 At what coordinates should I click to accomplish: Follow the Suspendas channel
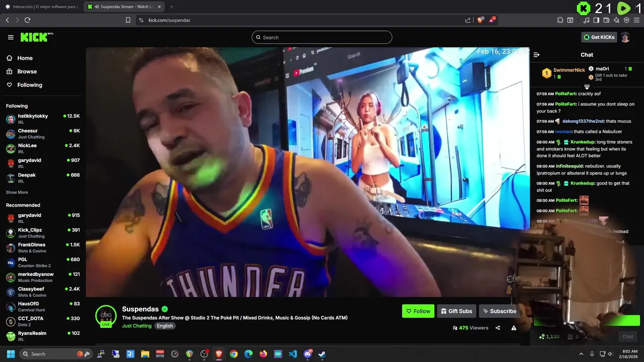coord(418,311)
